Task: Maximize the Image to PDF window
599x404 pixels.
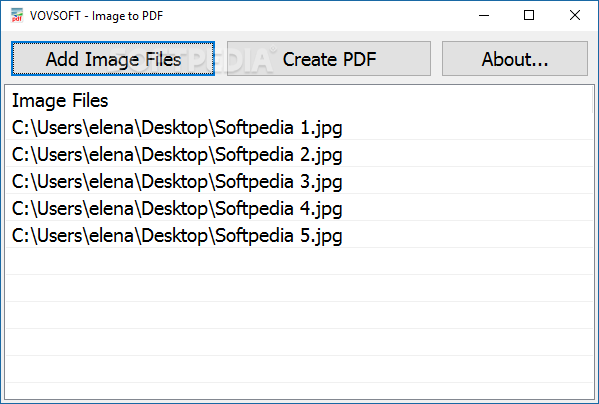Action: click(x=529, y=16)
